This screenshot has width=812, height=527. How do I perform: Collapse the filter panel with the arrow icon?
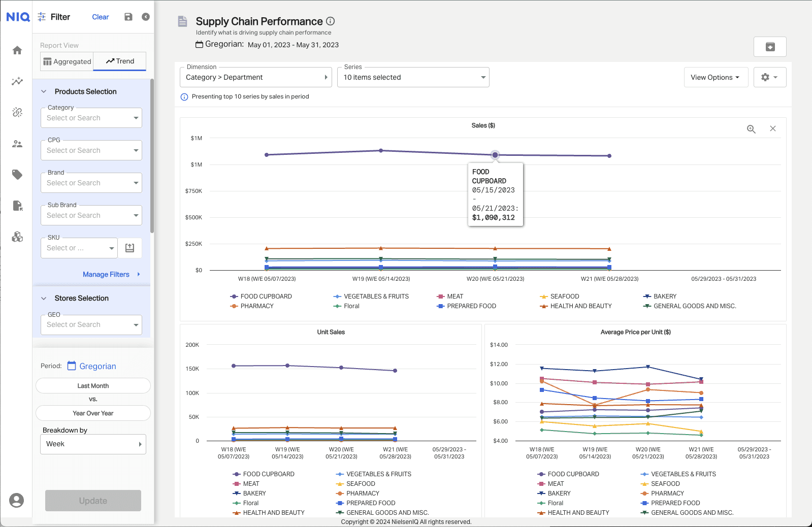[x=146, y=17]
